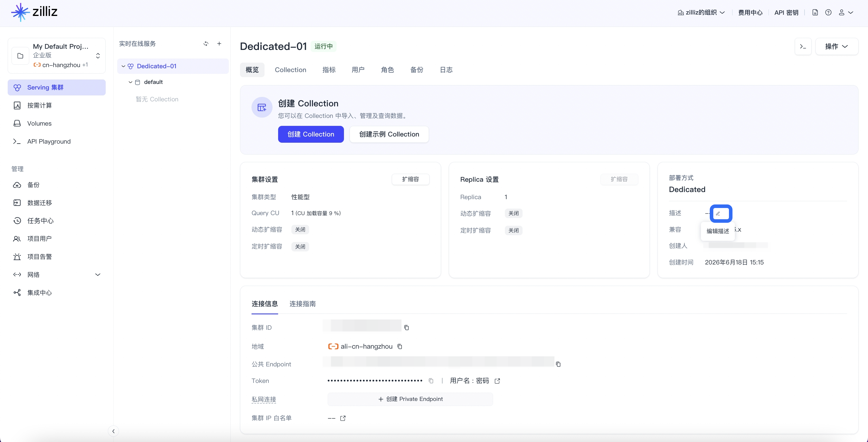Viewport: 868px width, 442px height.
Task: Open 用户名：密码 external link icon
Action: [497, 381]
